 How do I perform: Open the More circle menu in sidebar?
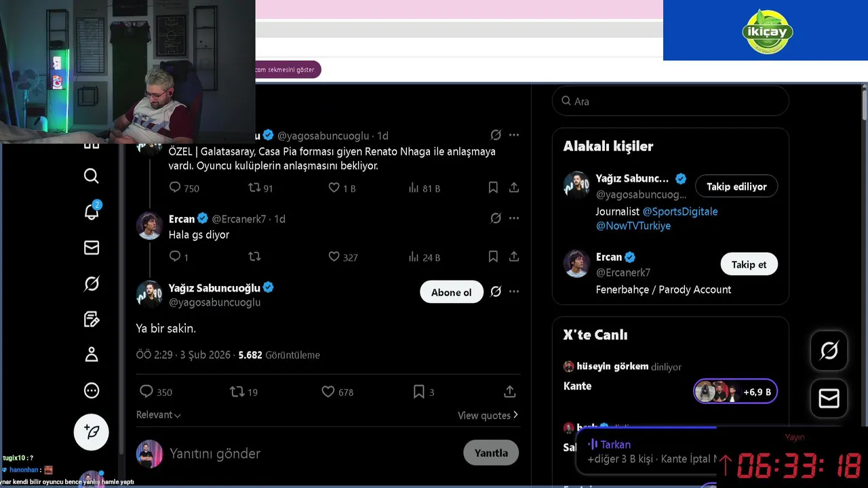pos(92,390)
